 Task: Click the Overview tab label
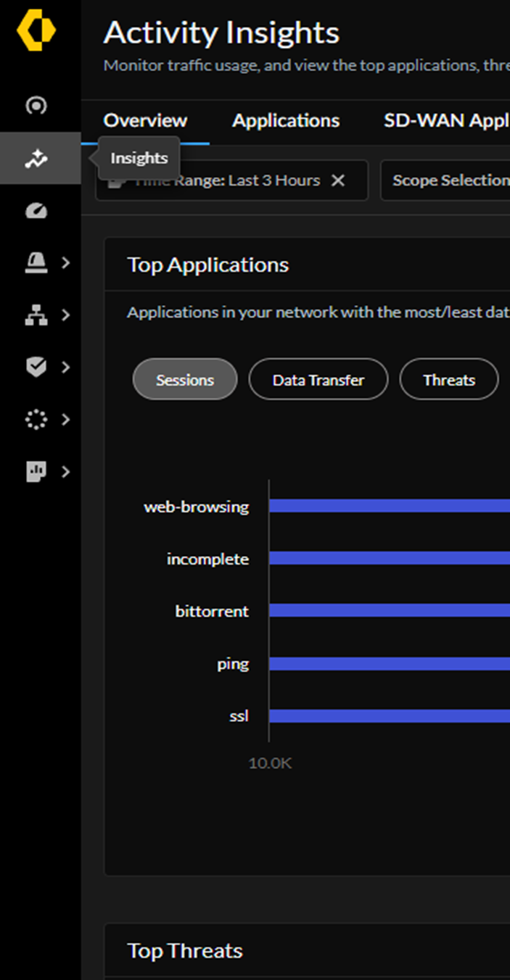pos(145,120)
